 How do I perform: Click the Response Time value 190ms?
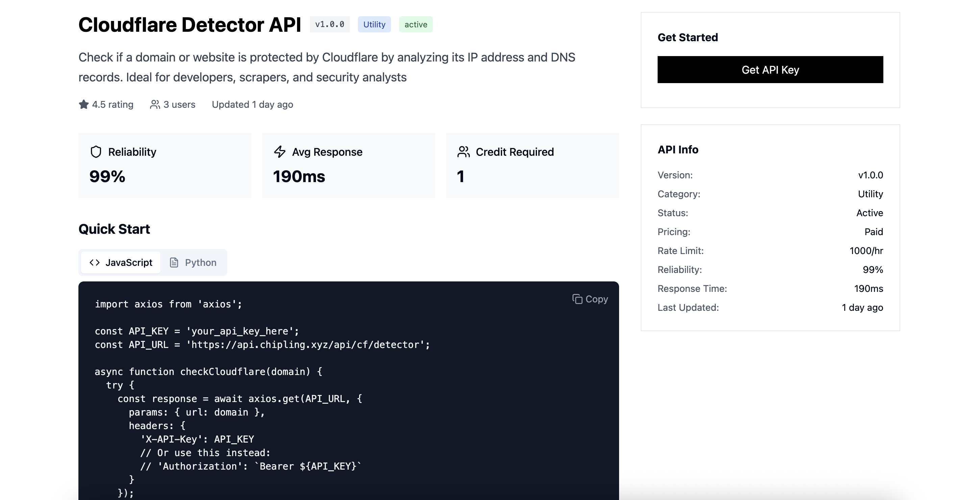868,289
